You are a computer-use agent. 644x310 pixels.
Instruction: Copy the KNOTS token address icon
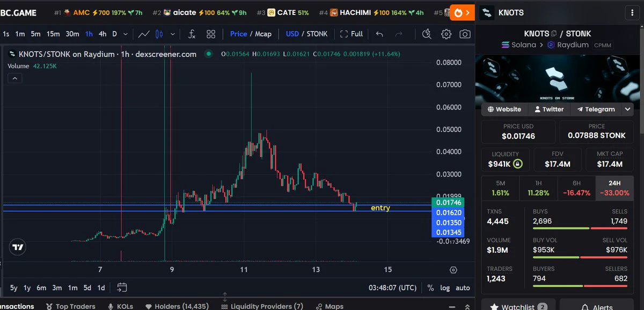554,34
